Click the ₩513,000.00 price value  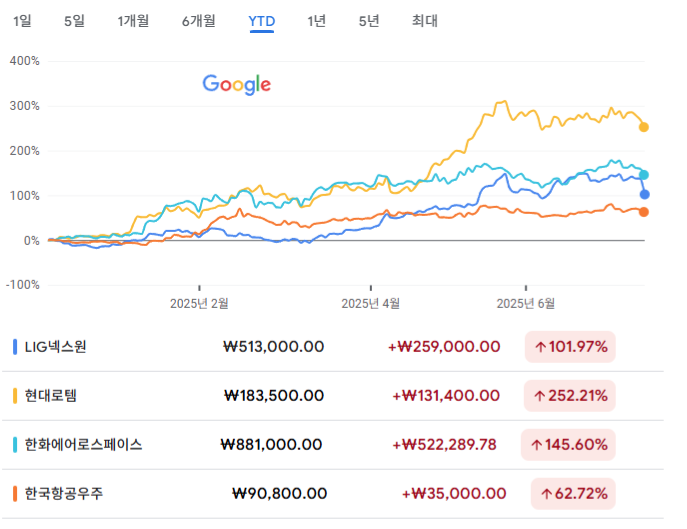[273, 347]
